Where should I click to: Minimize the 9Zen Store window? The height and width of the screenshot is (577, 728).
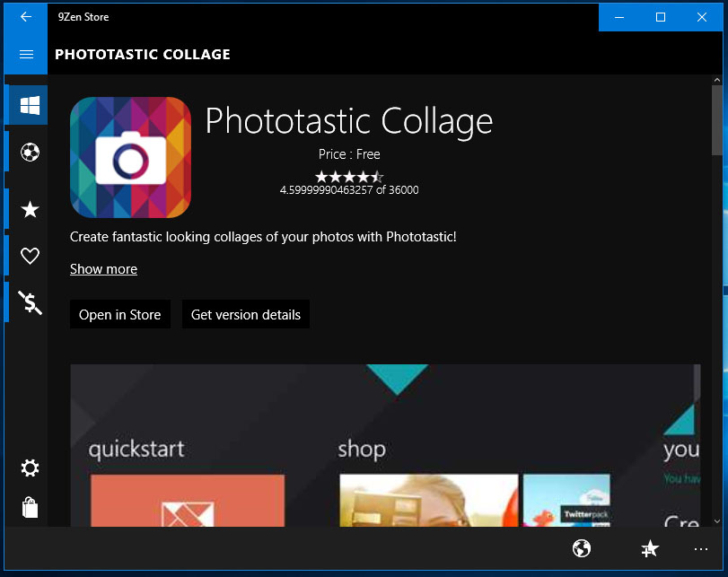pyautogui.click(x=619, y=17)
